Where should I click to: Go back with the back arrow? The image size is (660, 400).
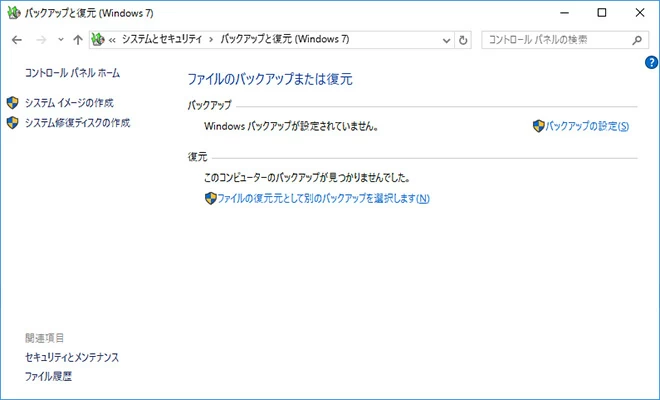[x=17, y=40]
